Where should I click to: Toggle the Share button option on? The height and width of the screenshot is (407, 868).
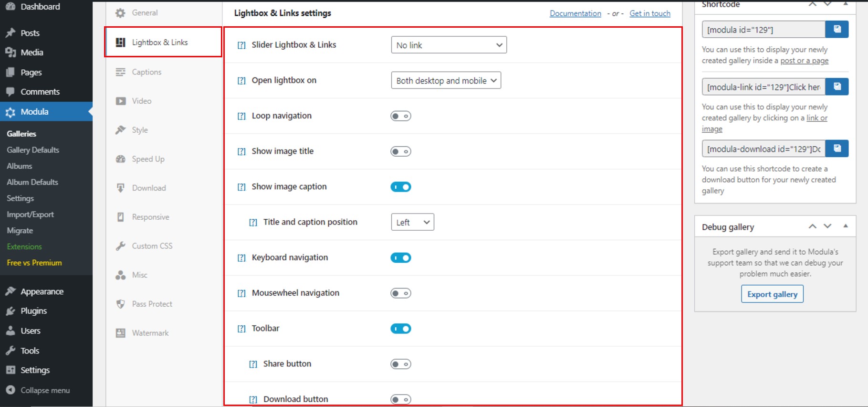[400, 364]
